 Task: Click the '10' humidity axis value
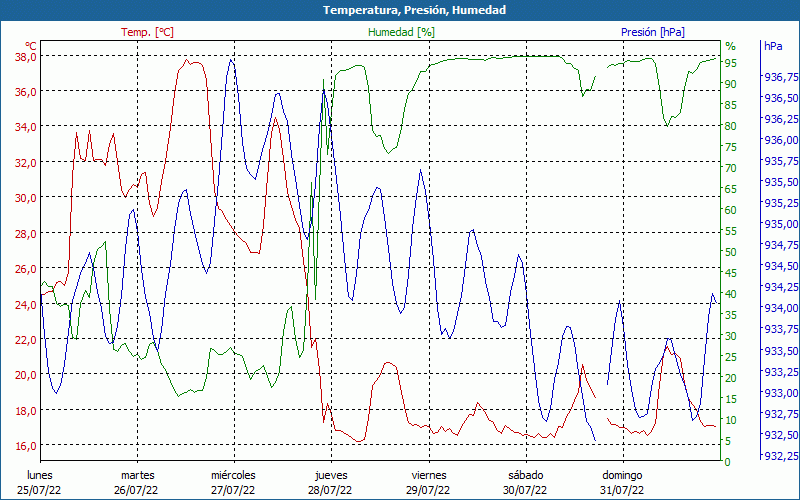tap(731, 420)
